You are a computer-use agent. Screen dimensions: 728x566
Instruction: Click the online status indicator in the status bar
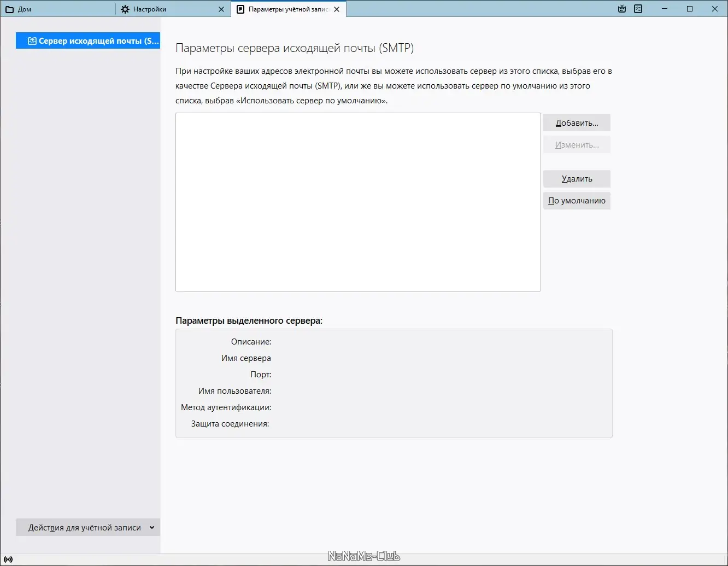pos(9,558)
